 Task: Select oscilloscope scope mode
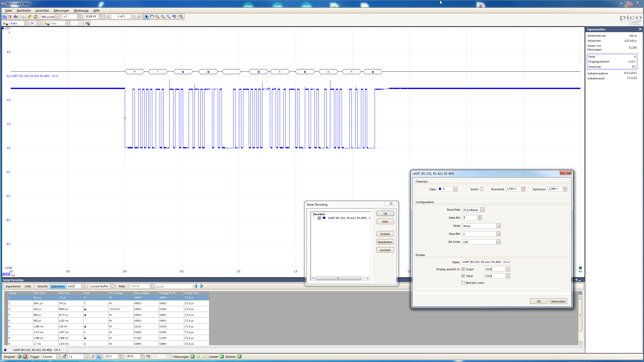tap(5, 17)
